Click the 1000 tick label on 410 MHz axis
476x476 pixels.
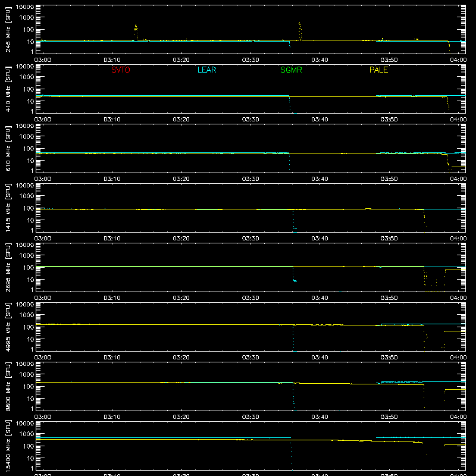pyautogui.click(x=27, y=77)
